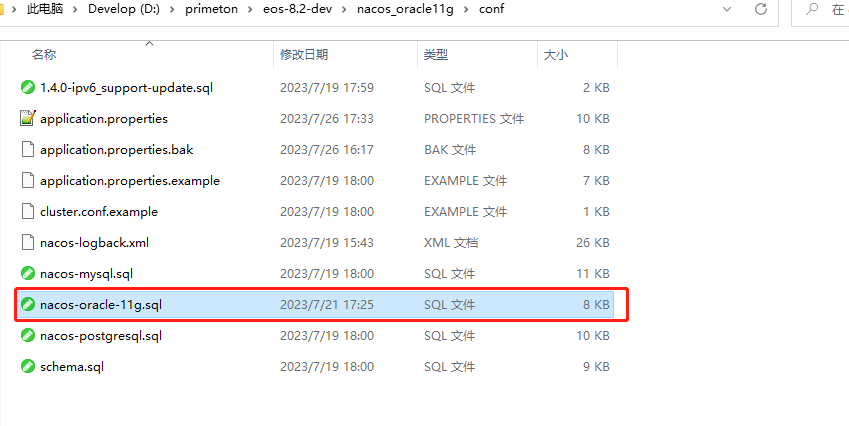The width and height of the screenshot is (849, 426).
Task: Click the nacos-logback.xml file icon
Action: 28,243
